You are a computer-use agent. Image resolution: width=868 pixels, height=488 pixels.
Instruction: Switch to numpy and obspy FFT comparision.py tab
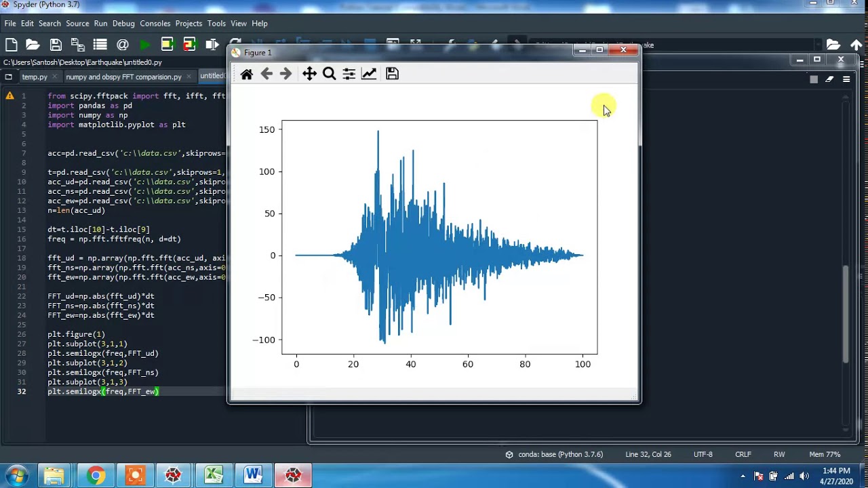[123, 77]
